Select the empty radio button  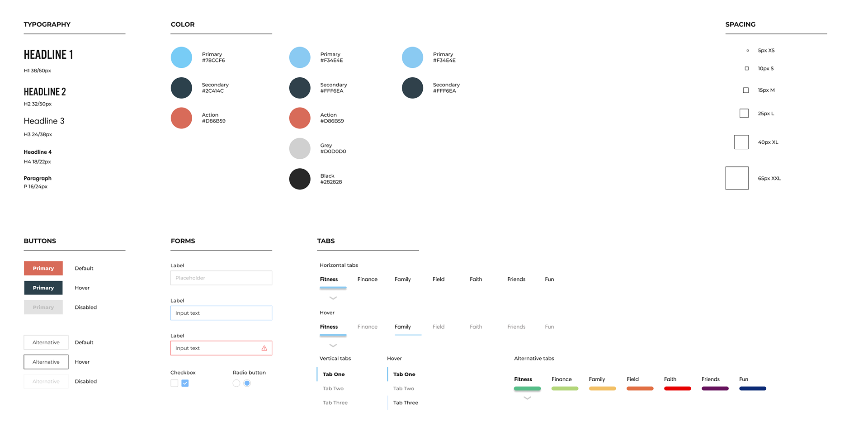point(236,383)
